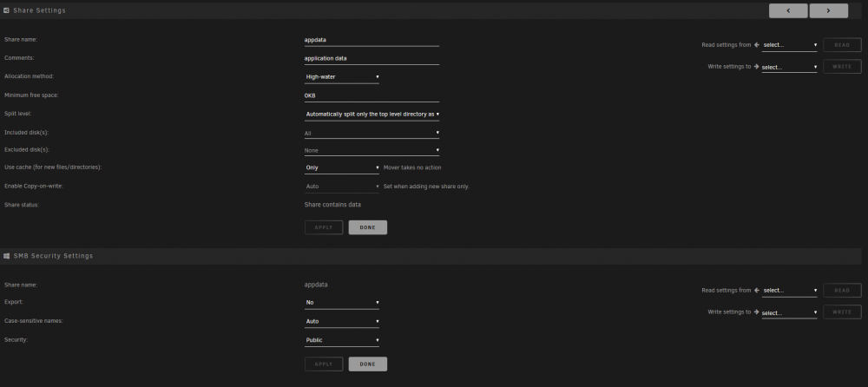Click READ button in SMB Security Settings
The width and height of the screenshot is (868, 387).
coord(842,290)
